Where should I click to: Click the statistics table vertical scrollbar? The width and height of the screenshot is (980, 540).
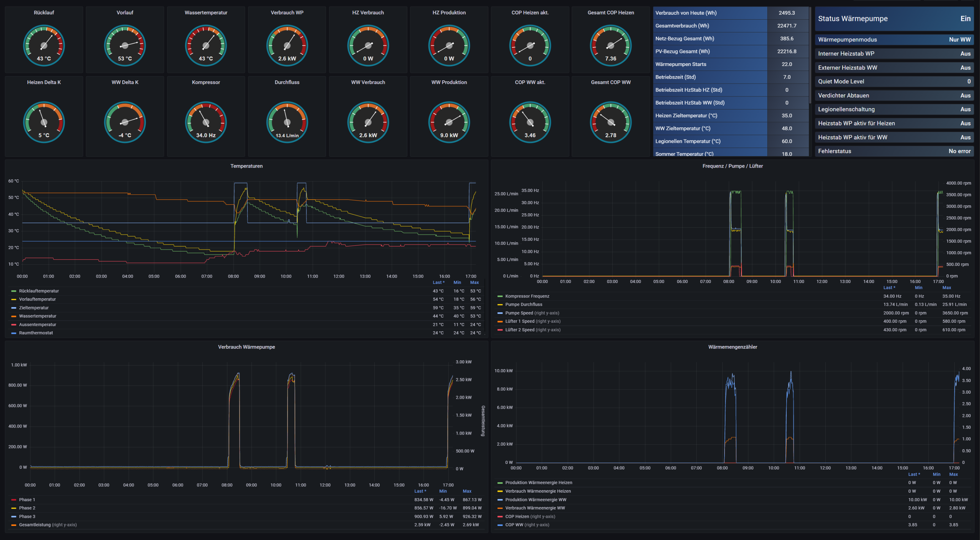pos(810,55)
